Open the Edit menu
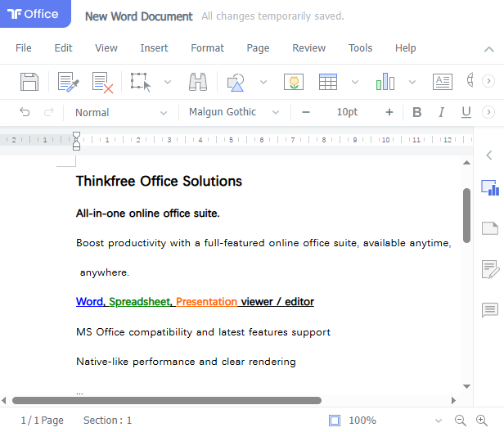Viewport: 504px width, 432px height. tap(63, 48)
